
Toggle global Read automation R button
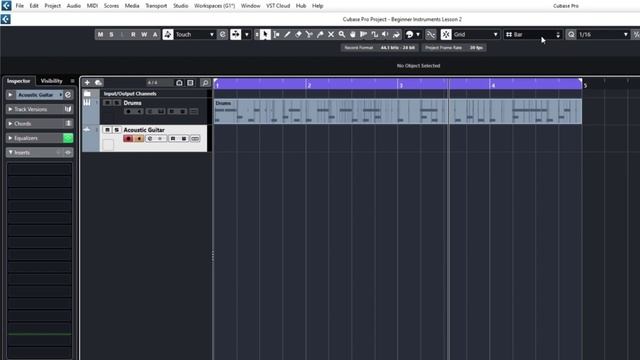point(133,35)
